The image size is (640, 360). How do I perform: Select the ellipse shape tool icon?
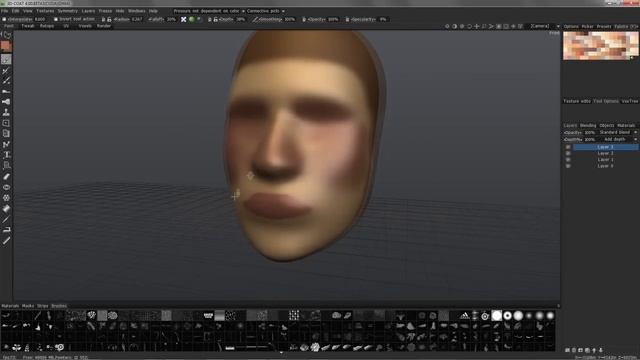pyautogui.click(x=6, y=187)
